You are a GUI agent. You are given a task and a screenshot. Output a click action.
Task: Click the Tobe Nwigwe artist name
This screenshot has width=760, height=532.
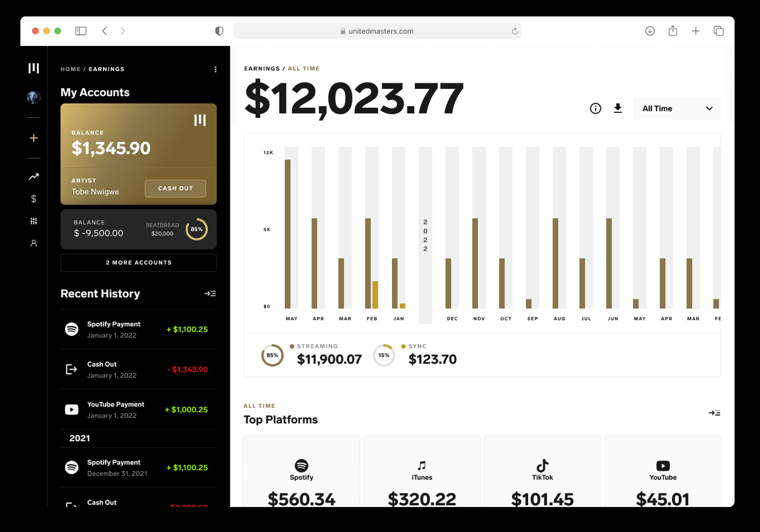(x=95, y=192)
